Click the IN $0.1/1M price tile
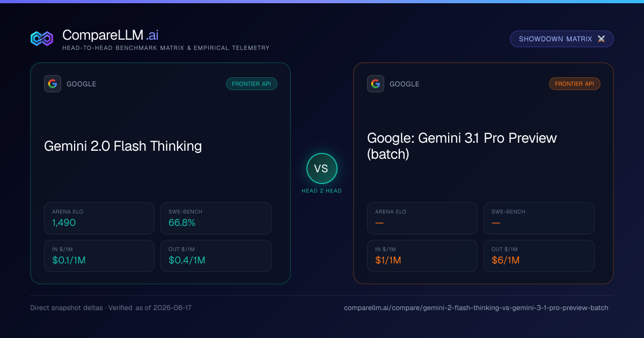644x338 pixels. [99, 256]
